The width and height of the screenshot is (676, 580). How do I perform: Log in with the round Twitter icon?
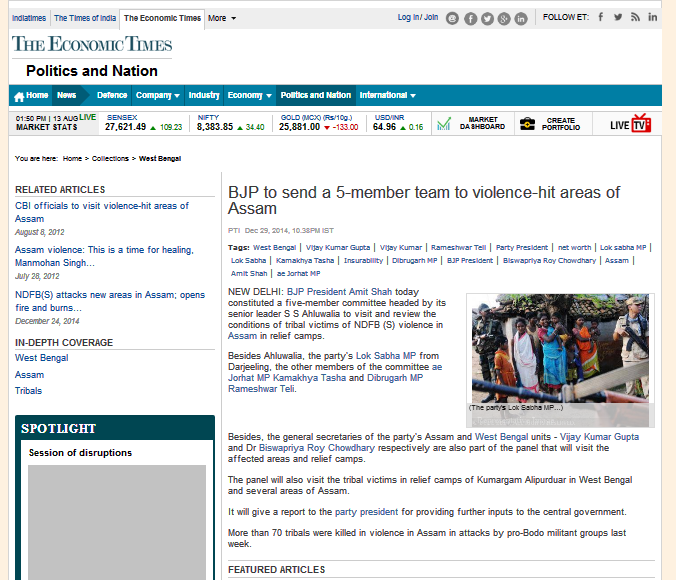coord(487,19)
